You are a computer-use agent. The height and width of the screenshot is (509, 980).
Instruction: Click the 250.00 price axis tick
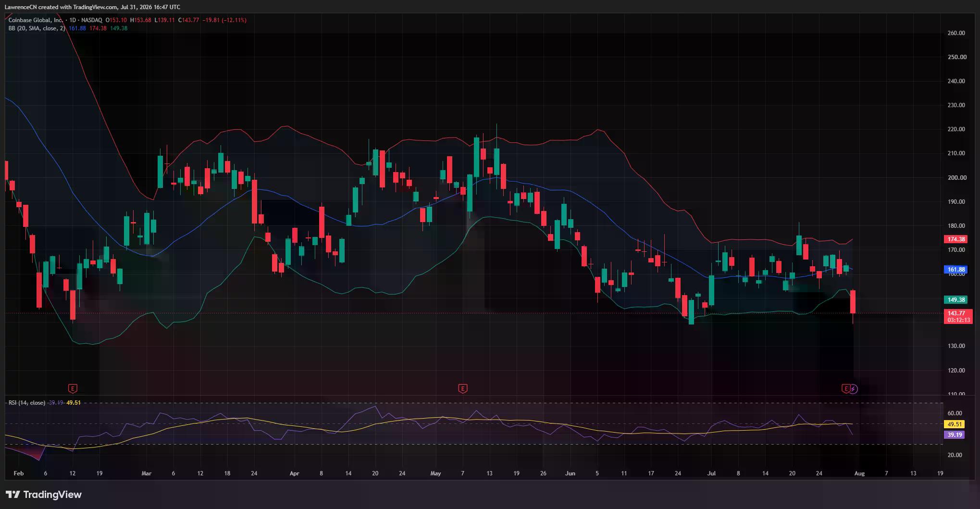(x=956, y=57)
